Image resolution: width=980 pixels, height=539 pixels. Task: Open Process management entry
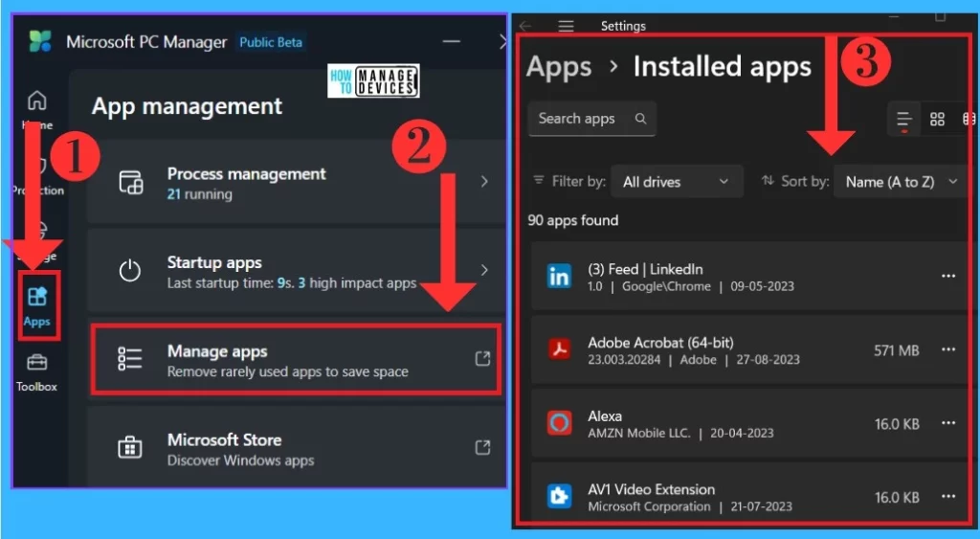tap(296, 182)
